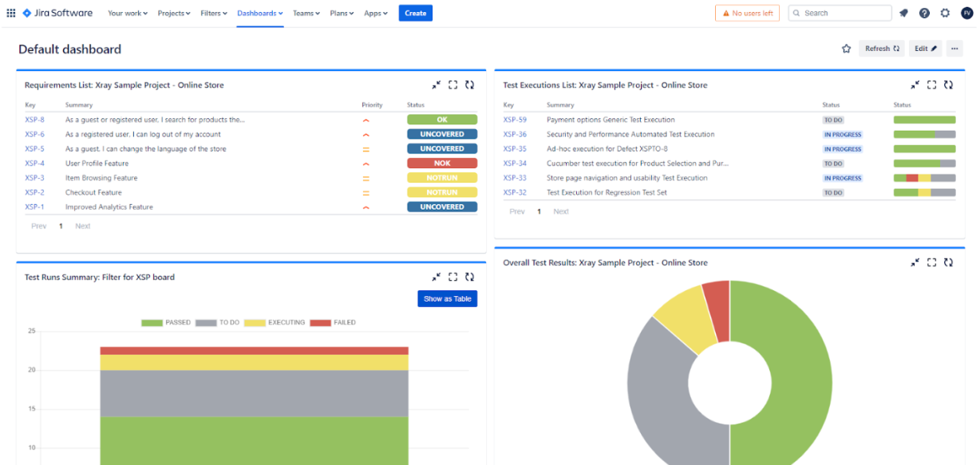Image resolution: width=980 pixels, height=465 pixels.
Task: Open the Jira settings gear
Action: pyautogui.click(x=945, y=13)
